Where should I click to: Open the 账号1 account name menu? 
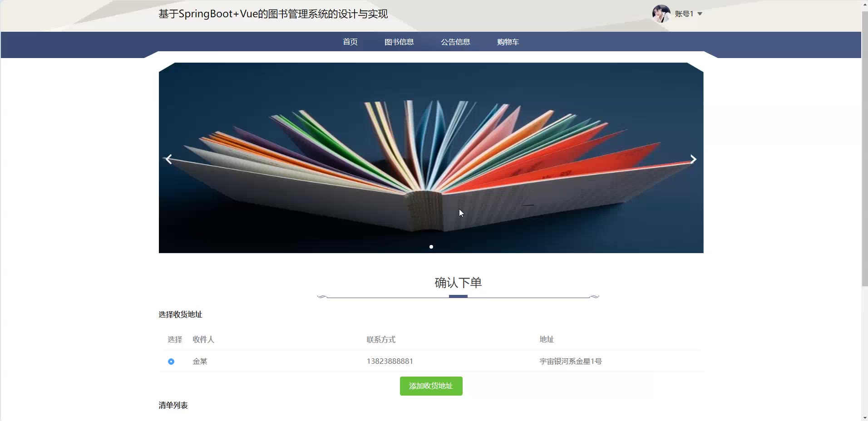(684, 14)
